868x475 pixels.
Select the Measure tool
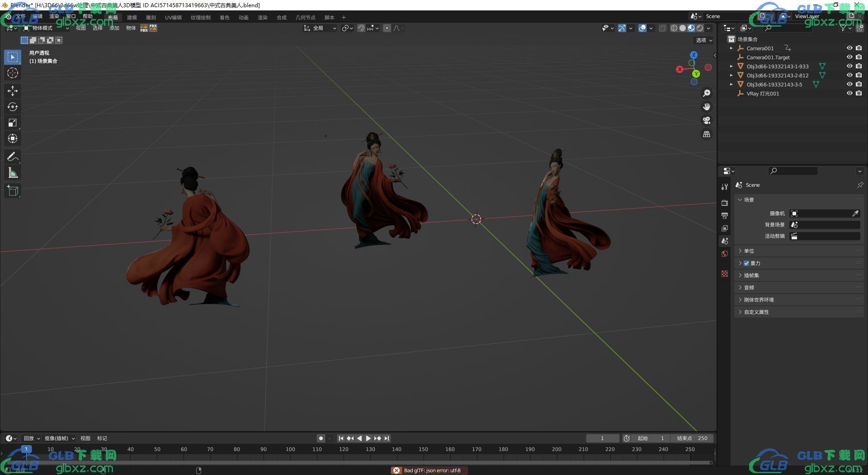[13, 173]
